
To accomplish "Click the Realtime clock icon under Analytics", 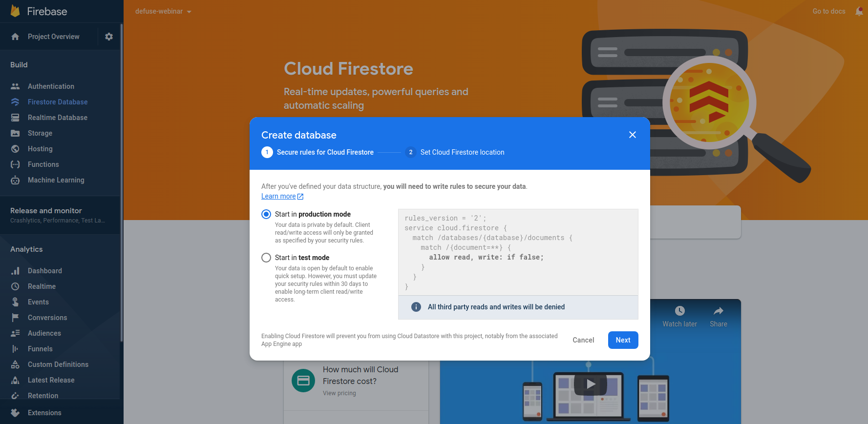I will click(15, 286).
